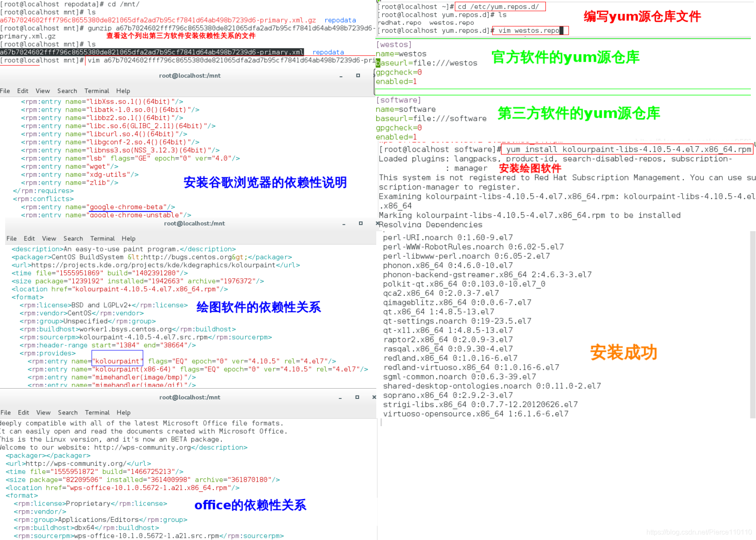Open View menu in the google-chrome dependency terminal
The width and height of the screenshot is (756, 540).
click(43, 91)
